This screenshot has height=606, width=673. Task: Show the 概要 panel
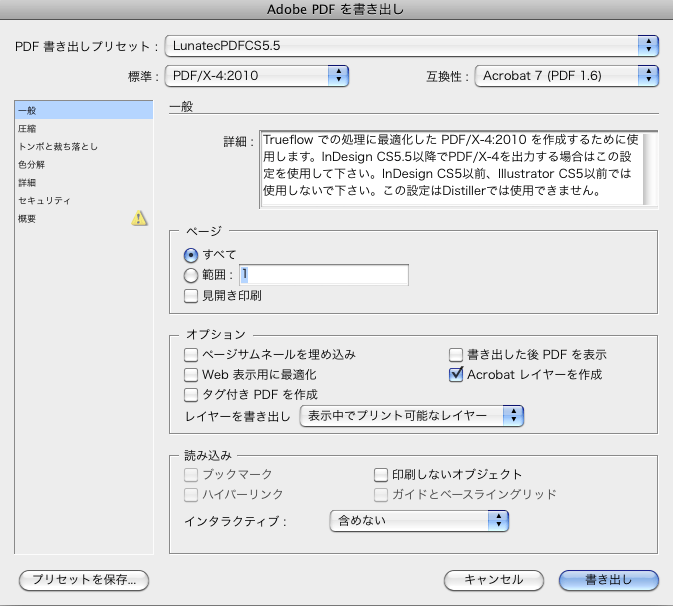[84, 218]
